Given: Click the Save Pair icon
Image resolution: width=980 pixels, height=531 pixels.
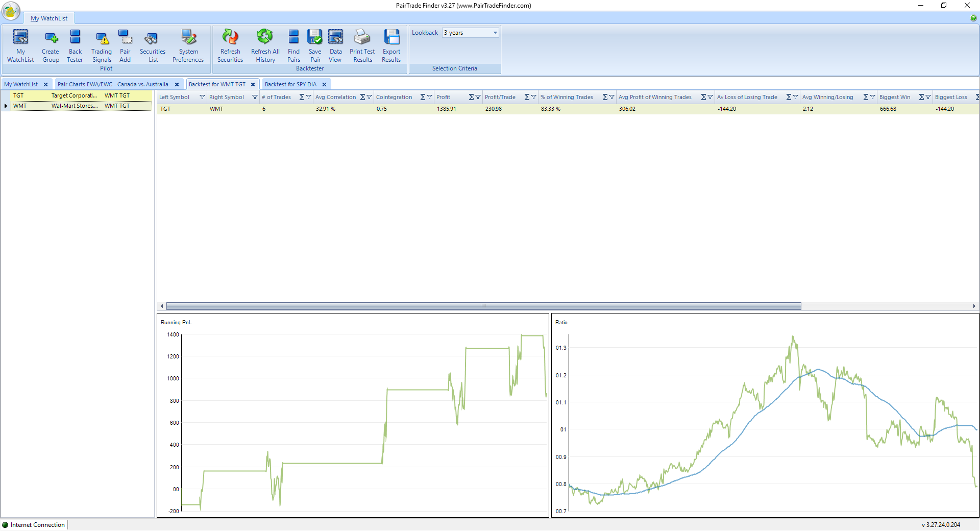Looking at the screenshot, I should pos(315,45).
